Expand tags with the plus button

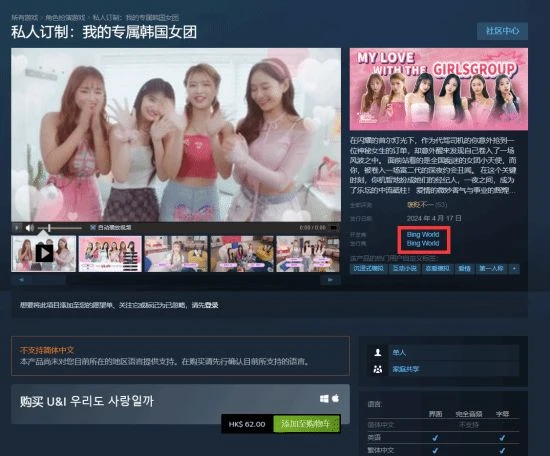(514, 269)
